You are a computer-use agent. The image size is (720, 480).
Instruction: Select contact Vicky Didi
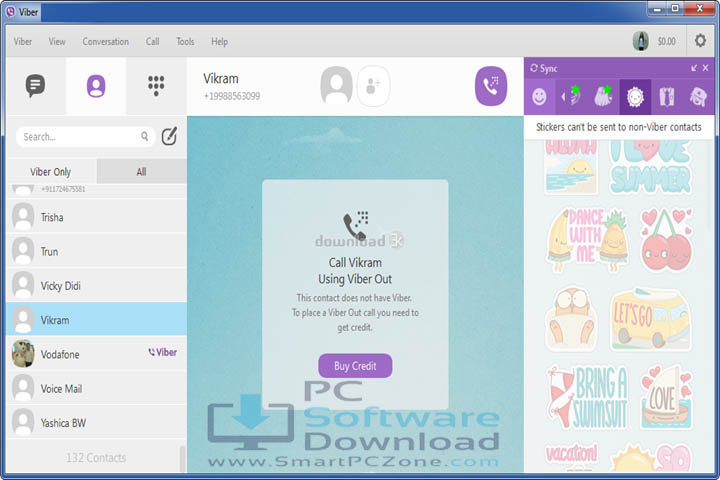point(97,286)
